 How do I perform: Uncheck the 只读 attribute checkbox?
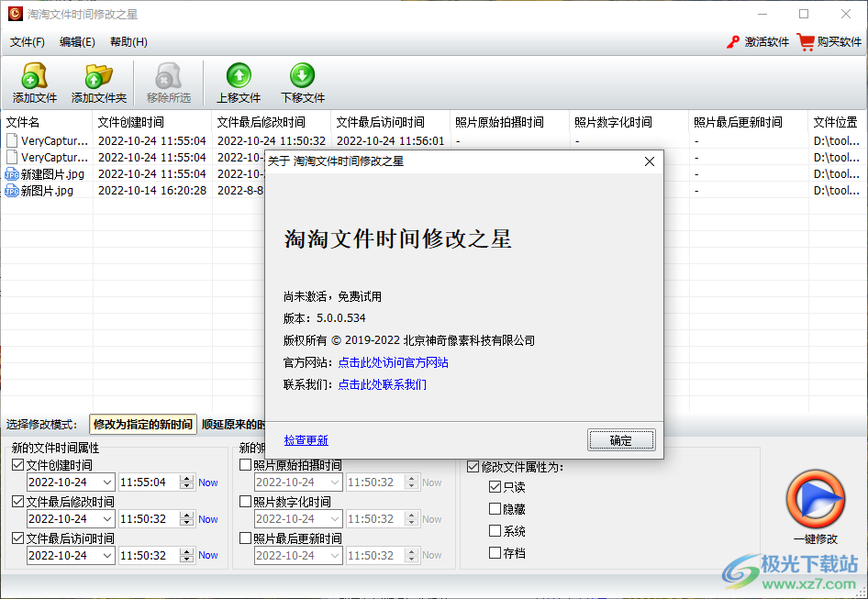[x=495, y=486]
